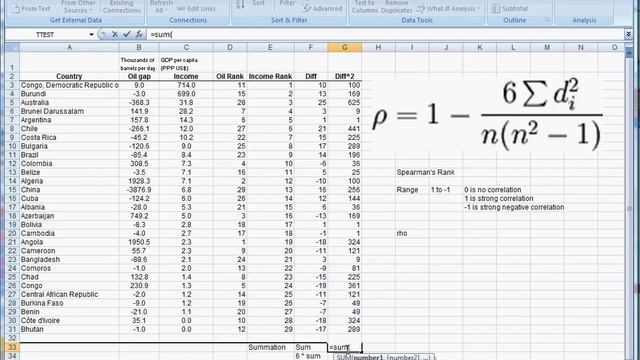
Task: Click cell containing 'Cambodia'
Action: click(69, 233)
